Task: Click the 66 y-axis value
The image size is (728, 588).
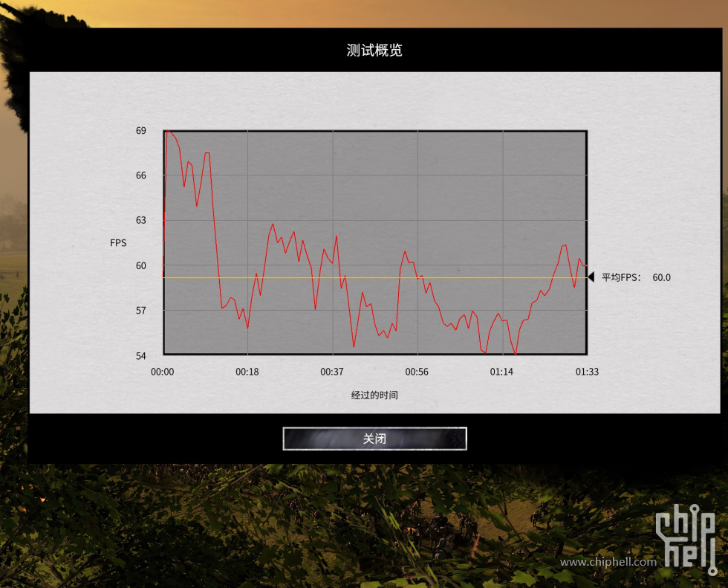Action: click(x=140, y=175)
